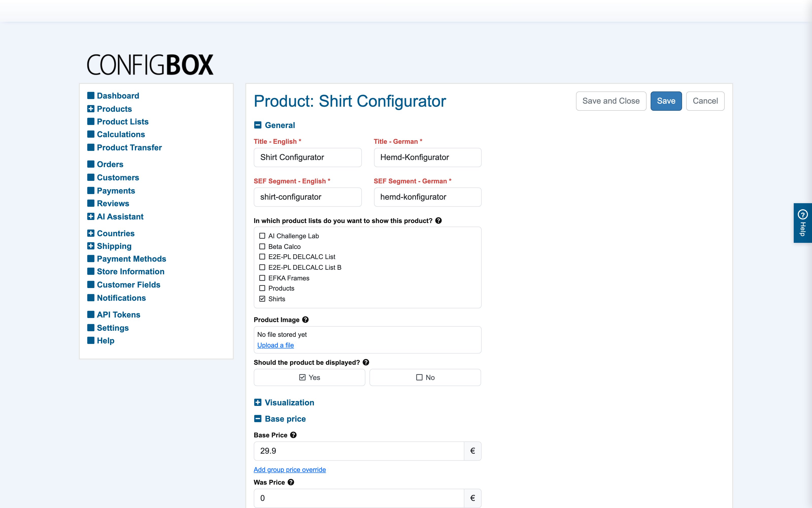Open the Help side tab
The height and width of the screenshot is (508, 812).
[x=803, y=223]
